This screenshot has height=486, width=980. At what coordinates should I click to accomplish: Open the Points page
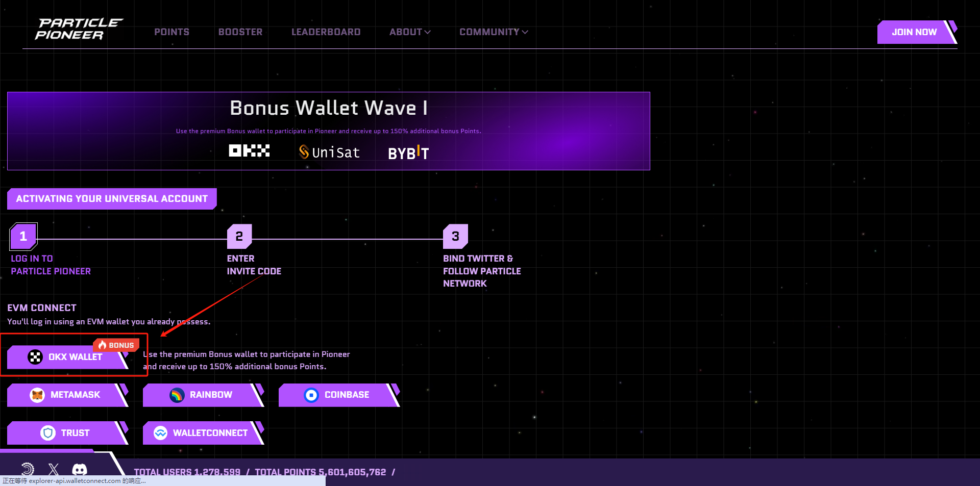coord(171,32)
